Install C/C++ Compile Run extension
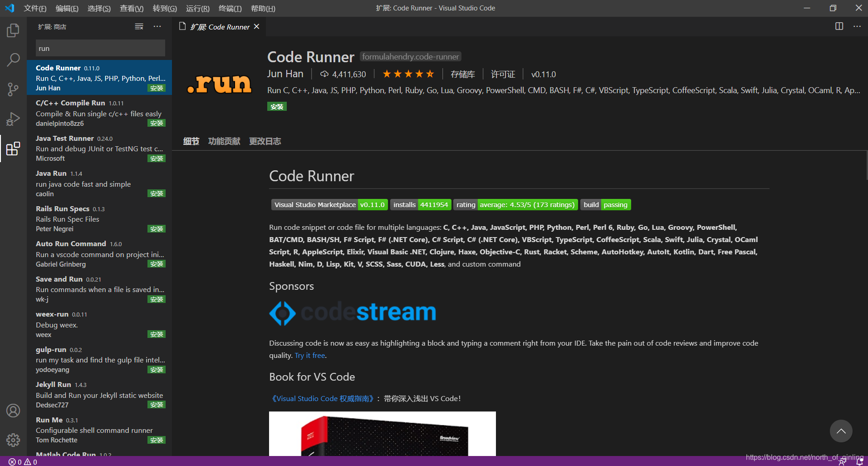Screen dimensions: 868x466 (157, 123)
